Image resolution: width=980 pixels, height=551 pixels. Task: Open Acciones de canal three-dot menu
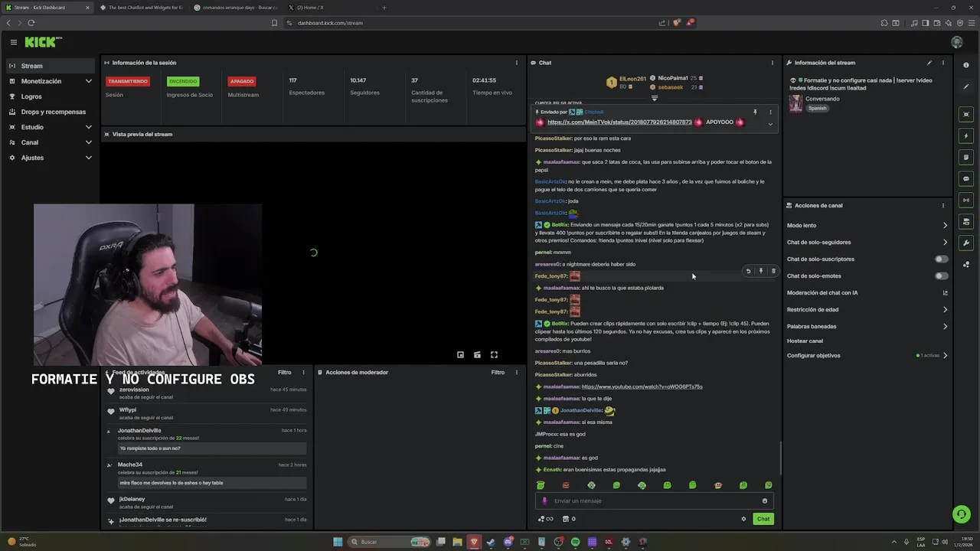(942, 205)
